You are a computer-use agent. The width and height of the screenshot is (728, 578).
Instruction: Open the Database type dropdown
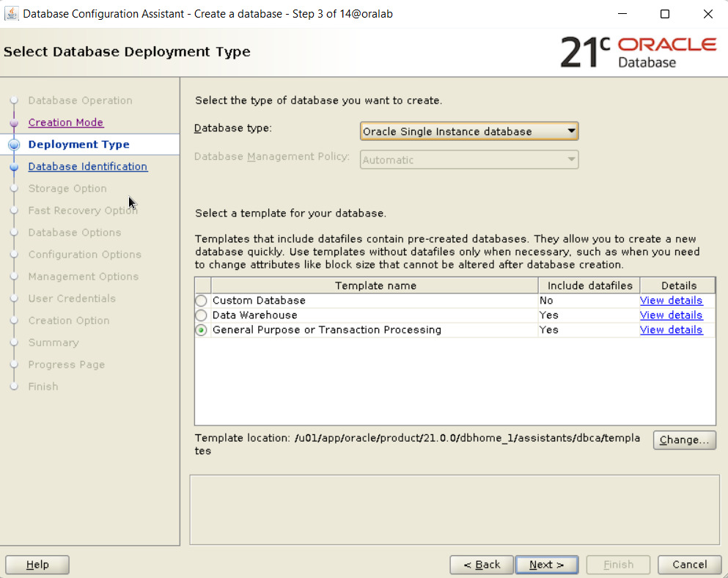point(571,131)
